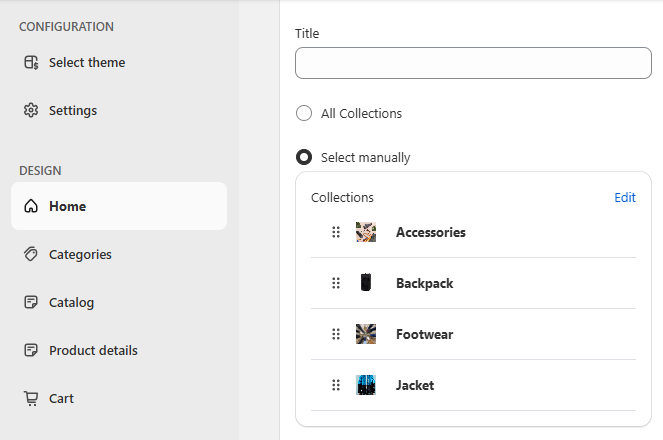
Task: Open the Categories design page
Action: 119,254
